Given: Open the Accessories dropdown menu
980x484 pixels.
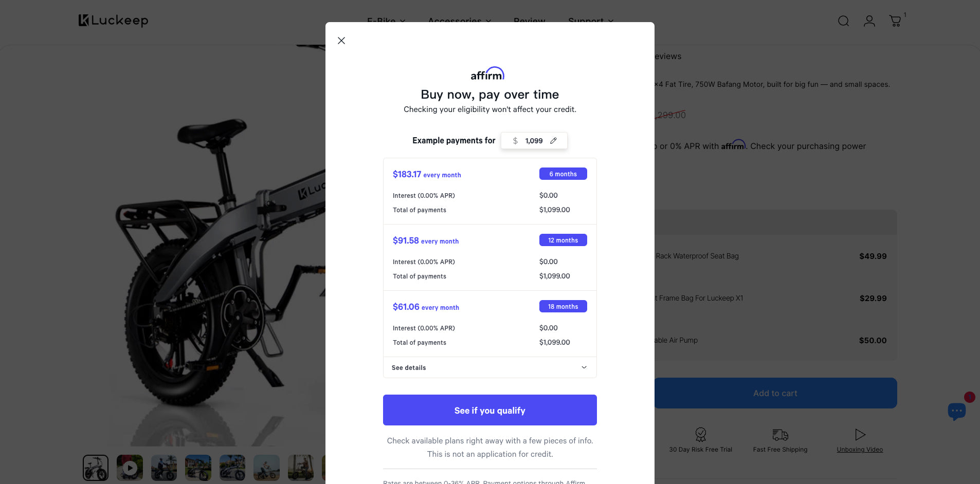Looking at the screenshot, I should pyautogui.click(x=459, y=20).
